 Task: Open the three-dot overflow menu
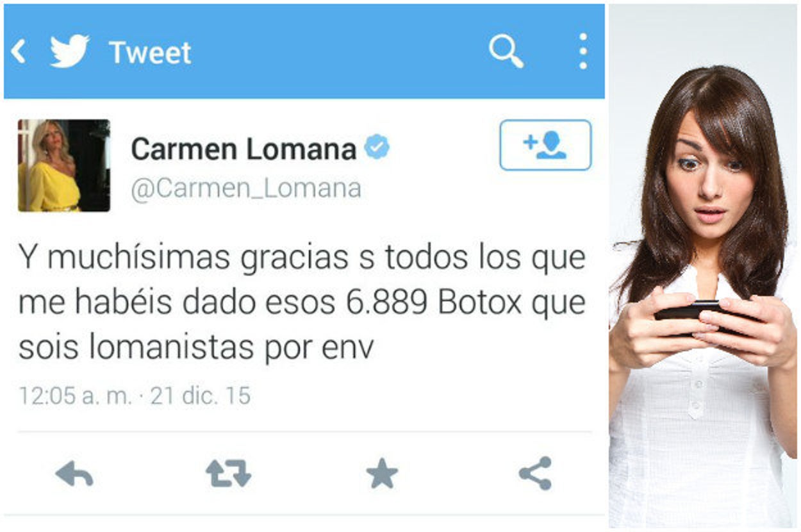click(582, 51)
